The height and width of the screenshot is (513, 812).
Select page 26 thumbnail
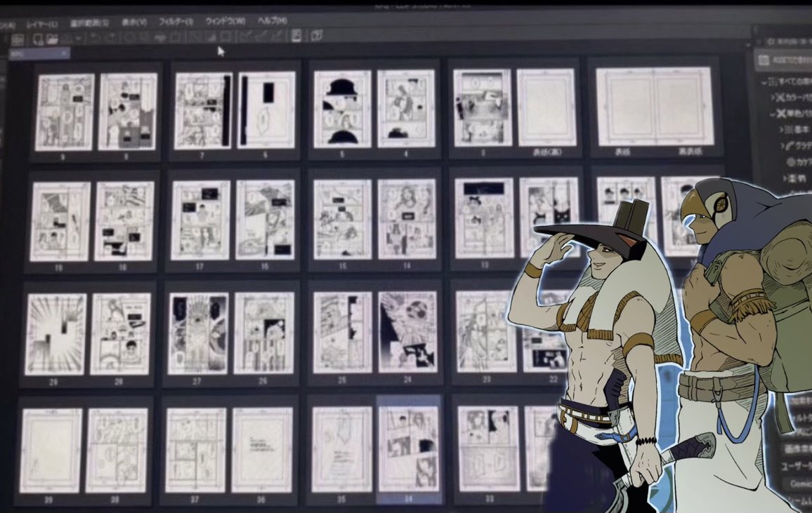[x=263, y=333]
